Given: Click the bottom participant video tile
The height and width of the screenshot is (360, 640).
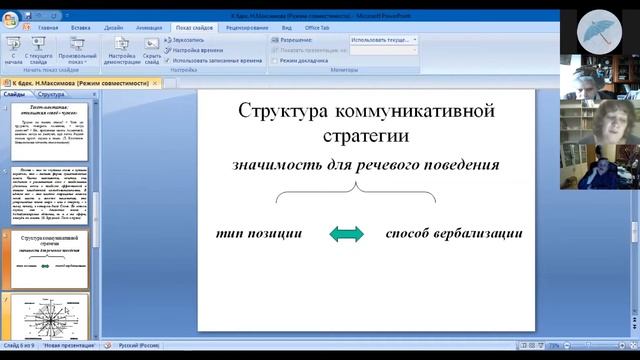Looking at the screenshot, I should 600,167.
